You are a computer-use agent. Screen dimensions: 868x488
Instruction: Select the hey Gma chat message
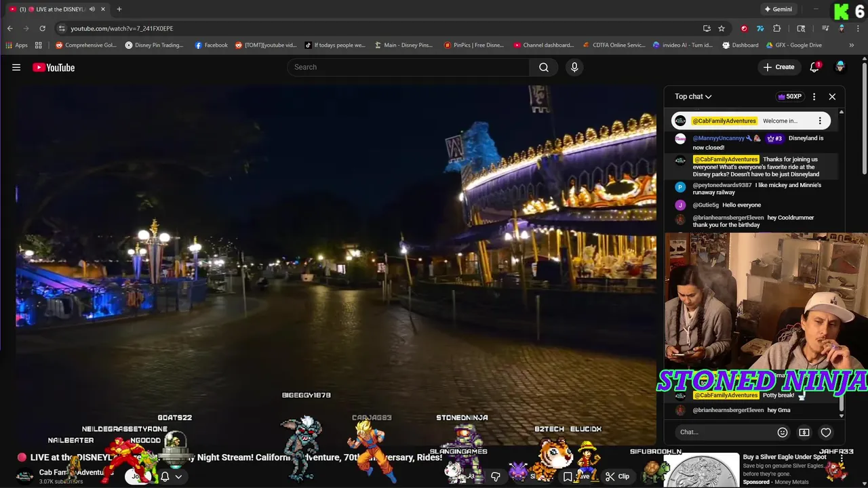click(x=778, y=410)
